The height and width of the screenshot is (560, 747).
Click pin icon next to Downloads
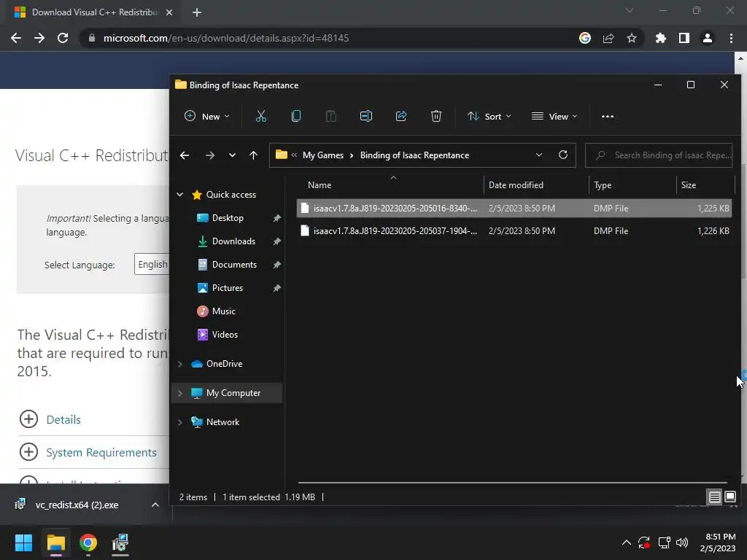point(276,241)
